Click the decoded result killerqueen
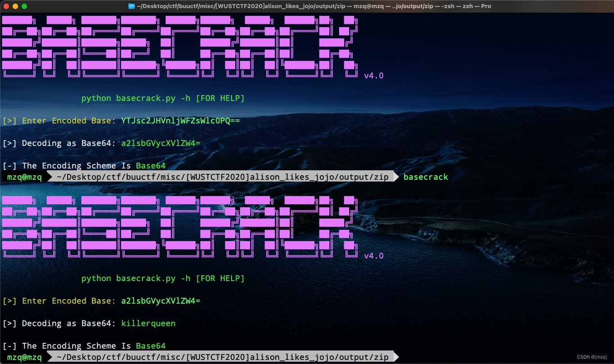This screenshot has height=364, width=614. [x=148, y=323]
